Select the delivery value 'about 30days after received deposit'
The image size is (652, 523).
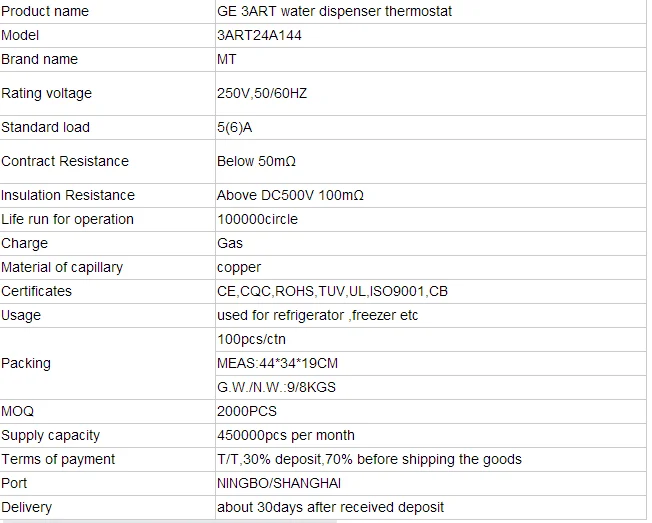331,507
